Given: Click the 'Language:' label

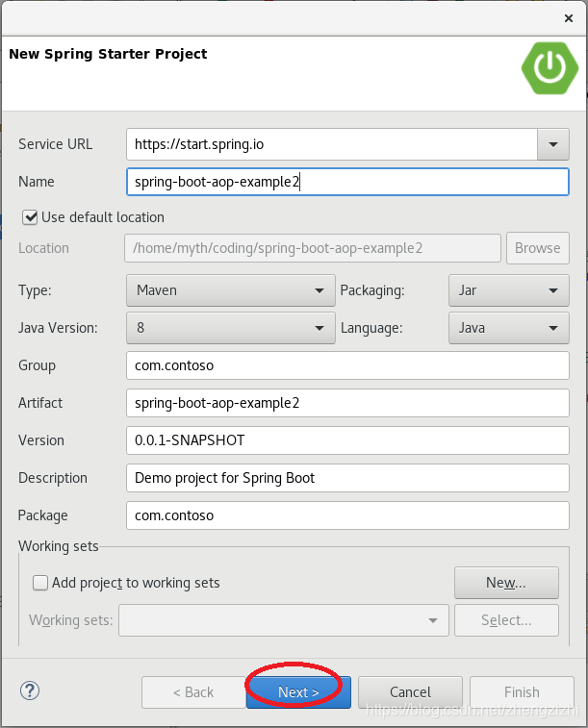Looking at the screenshot, I should (371, 328).
